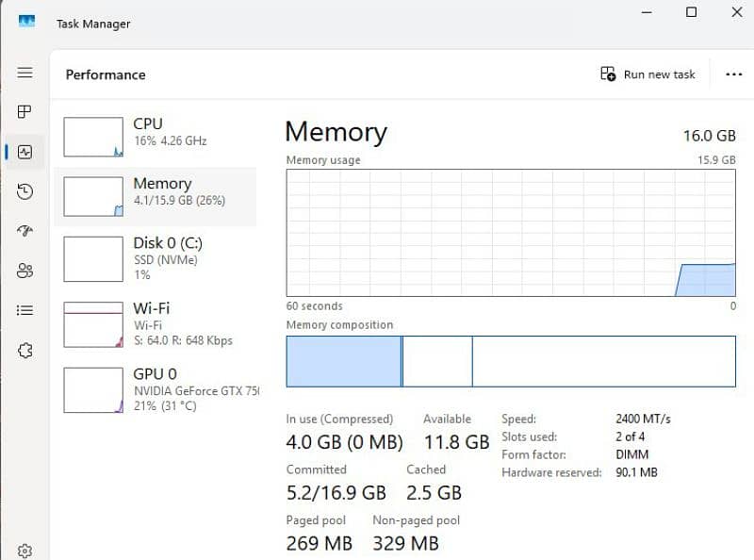
Task: Select the Performance page icon in sidebar
Action: (25, 152)
